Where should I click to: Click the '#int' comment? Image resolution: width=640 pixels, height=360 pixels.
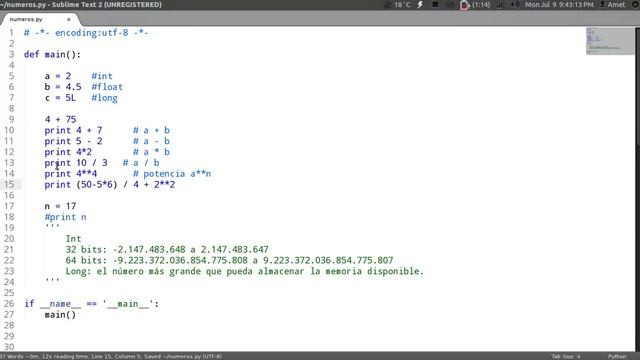102,76
